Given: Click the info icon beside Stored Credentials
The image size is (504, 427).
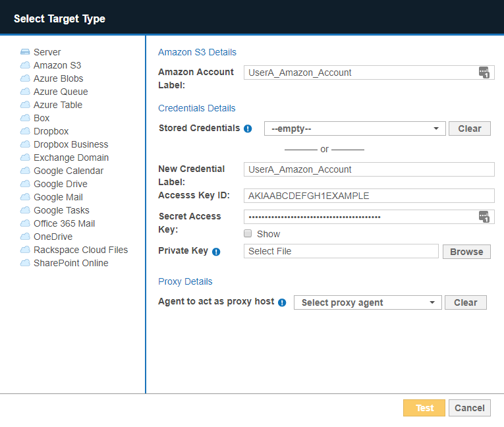Looking at the screenshot, I should pyautogui.click(x=248, y=129).
